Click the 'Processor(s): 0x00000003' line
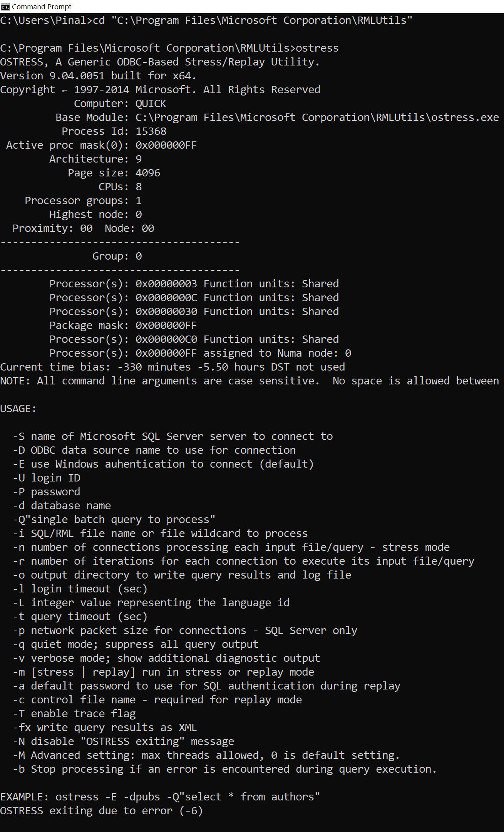Viewport: 504px width, 832px height. click(194, 284)
